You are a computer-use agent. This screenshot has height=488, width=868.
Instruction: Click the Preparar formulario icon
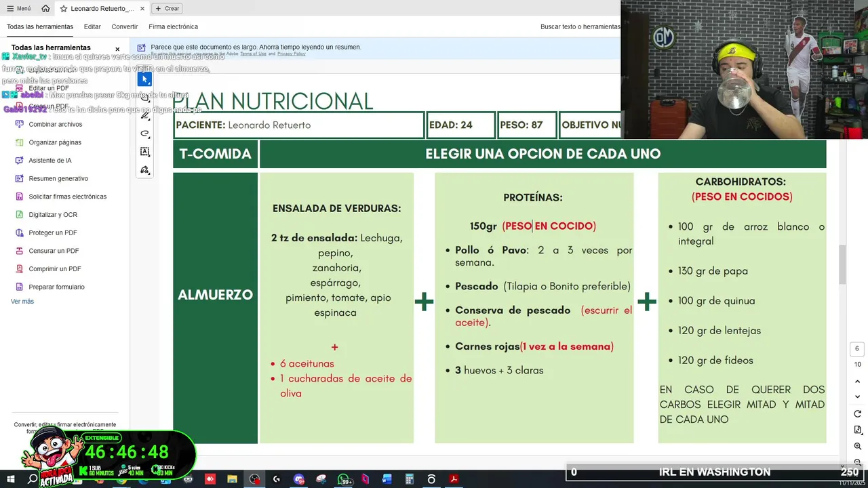(x=20, y=287)
